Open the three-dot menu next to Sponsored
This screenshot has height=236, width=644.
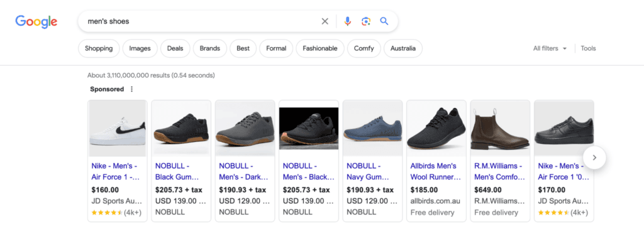click(132, 89)
